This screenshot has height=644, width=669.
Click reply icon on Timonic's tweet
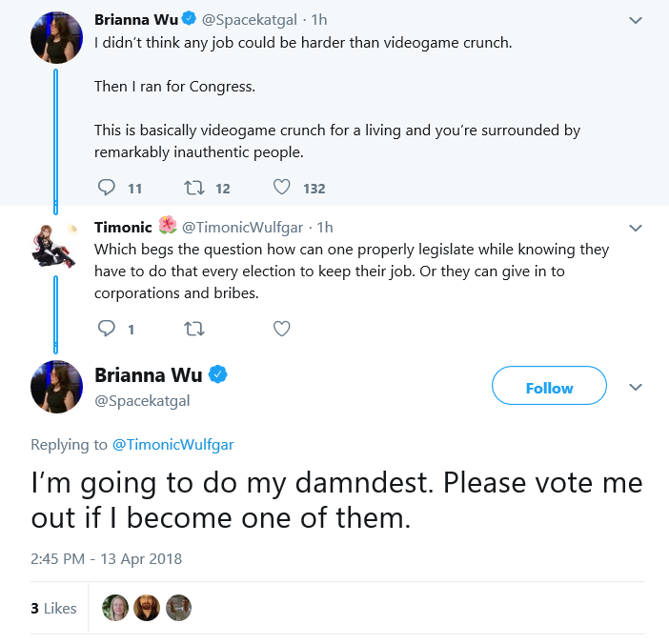(106, 329)
